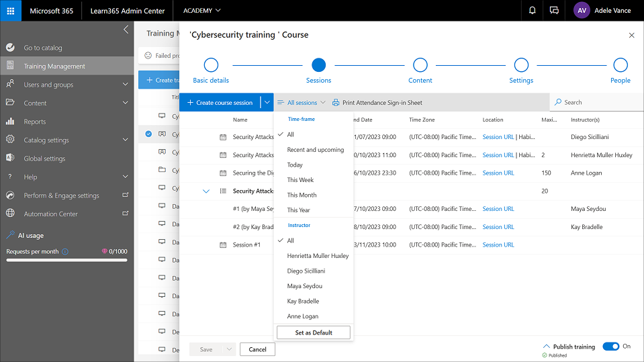Click the search magnifier icon
The image size is (644, 362).
(x=558, y=102)
